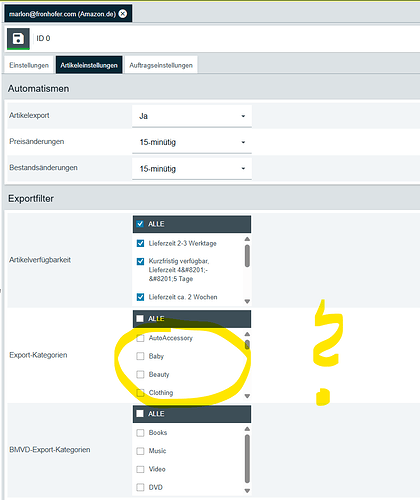The width and height of the screenshot is (420, 500).
Task: Enable the Clothing category checkbox
Action: [140, 393]
